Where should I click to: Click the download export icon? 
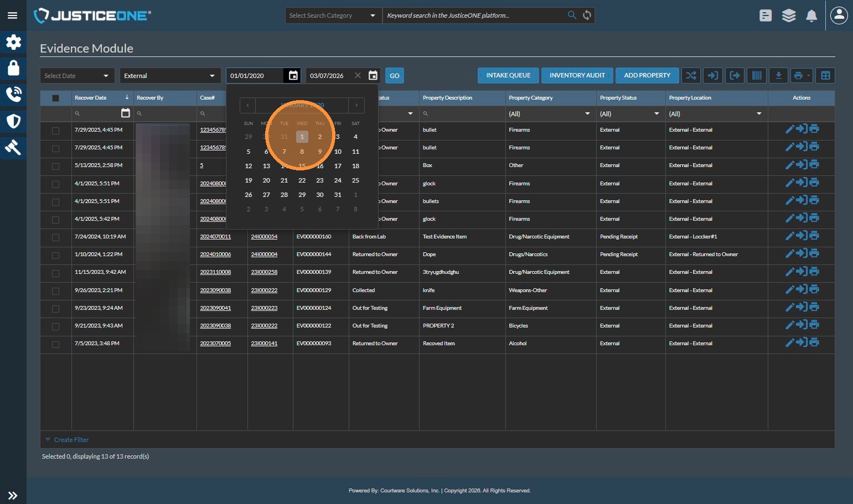[x=778, y=76]
